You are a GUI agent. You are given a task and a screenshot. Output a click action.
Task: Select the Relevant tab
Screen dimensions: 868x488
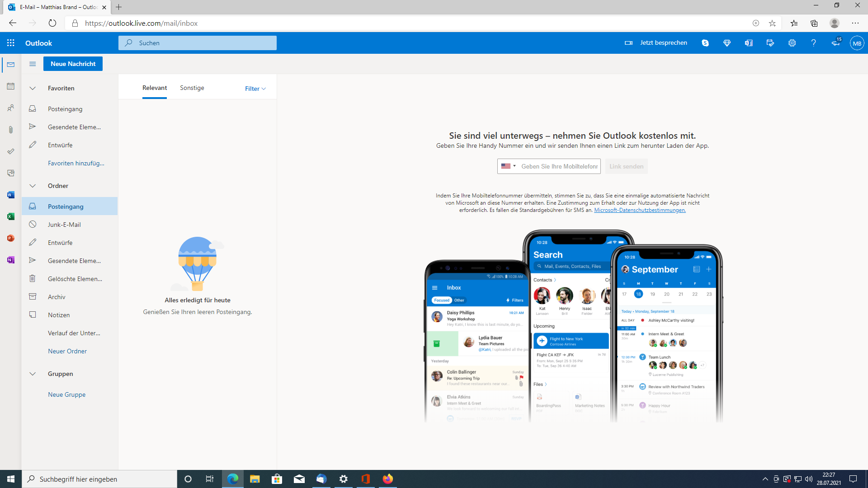(x=155, y=88)
